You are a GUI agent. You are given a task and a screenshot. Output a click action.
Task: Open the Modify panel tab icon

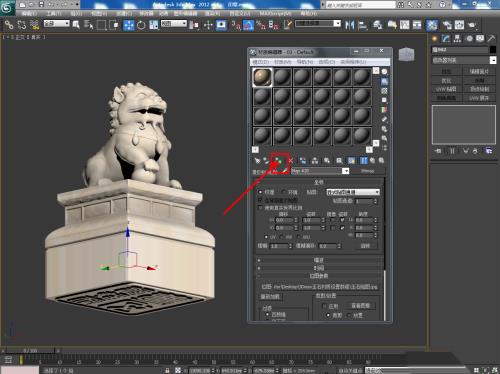446,39
